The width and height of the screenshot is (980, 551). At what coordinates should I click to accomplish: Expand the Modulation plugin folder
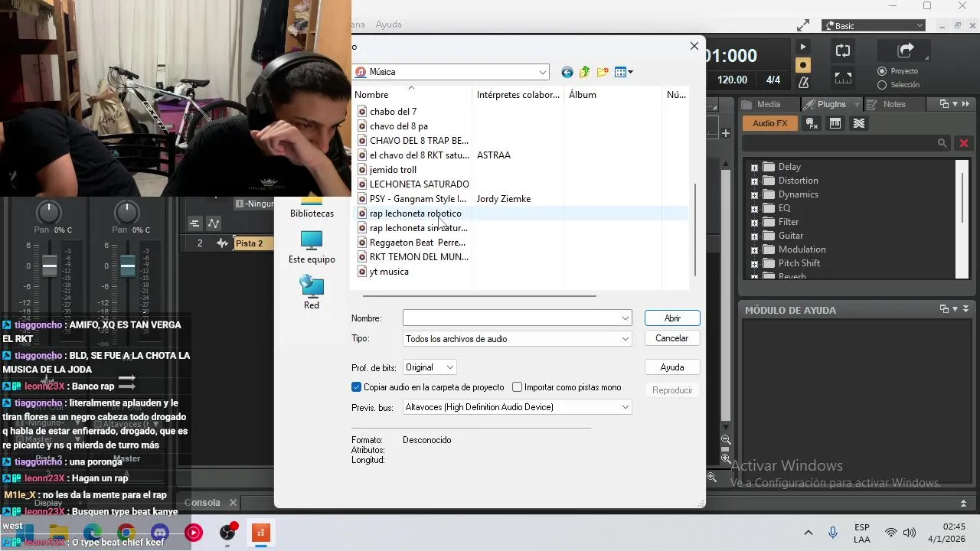754,249
